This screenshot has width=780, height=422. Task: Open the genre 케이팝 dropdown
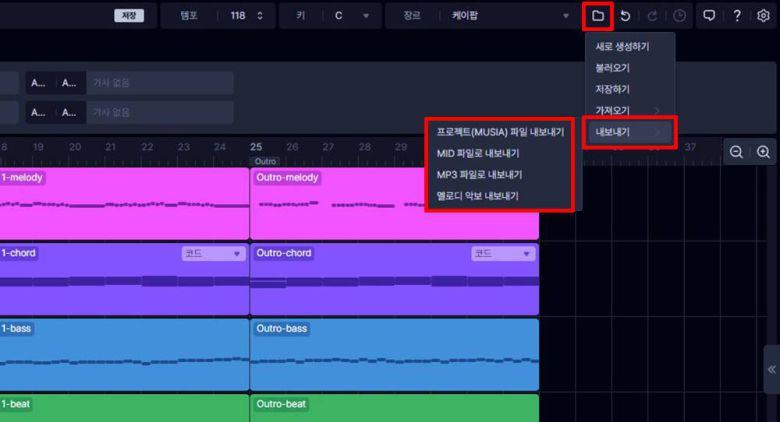coord(510,15)
